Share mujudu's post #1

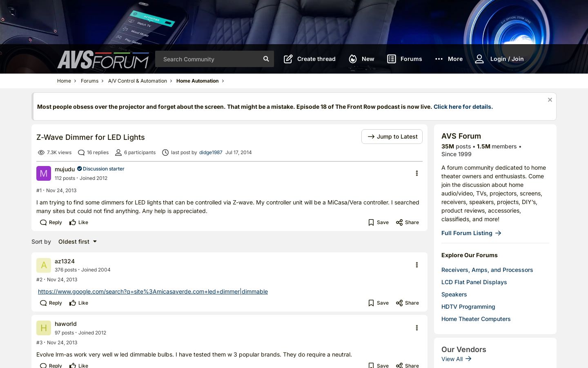coord(408,222)
